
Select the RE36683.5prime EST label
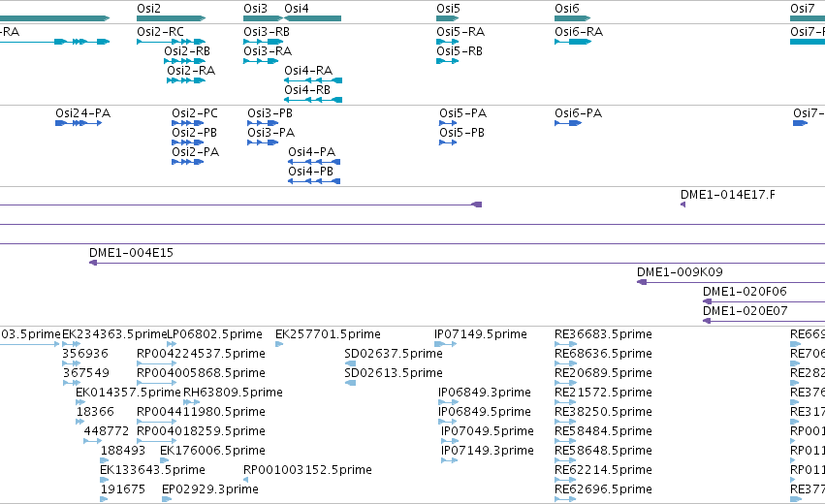(603, 334)
